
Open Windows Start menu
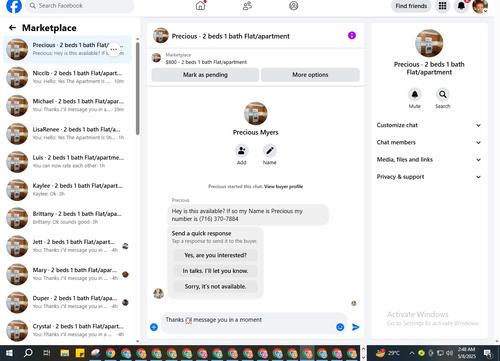(x=9, y=353)
